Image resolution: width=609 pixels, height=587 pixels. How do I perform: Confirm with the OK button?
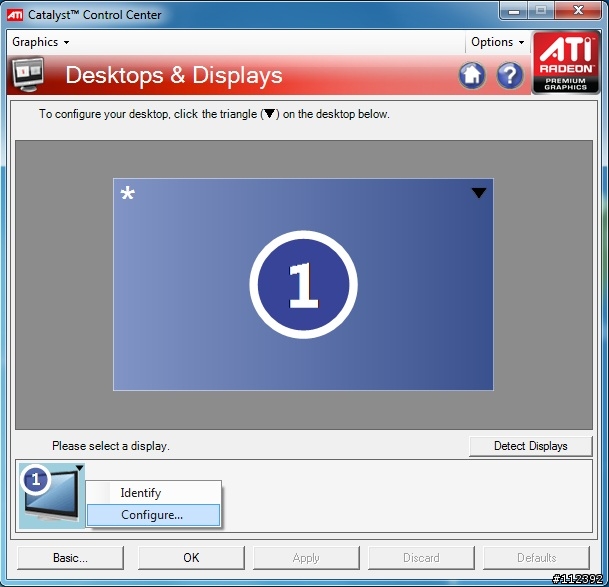point(191,558)
